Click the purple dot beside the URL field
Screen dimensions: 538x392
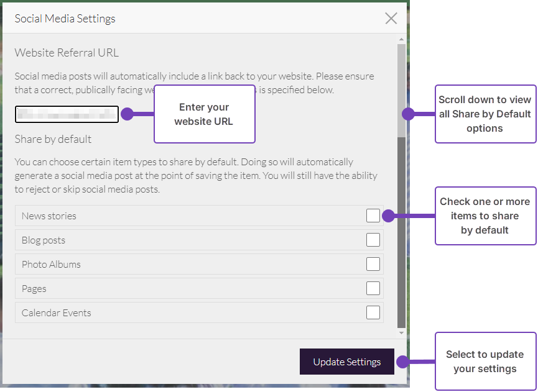(x=127, y=114)
